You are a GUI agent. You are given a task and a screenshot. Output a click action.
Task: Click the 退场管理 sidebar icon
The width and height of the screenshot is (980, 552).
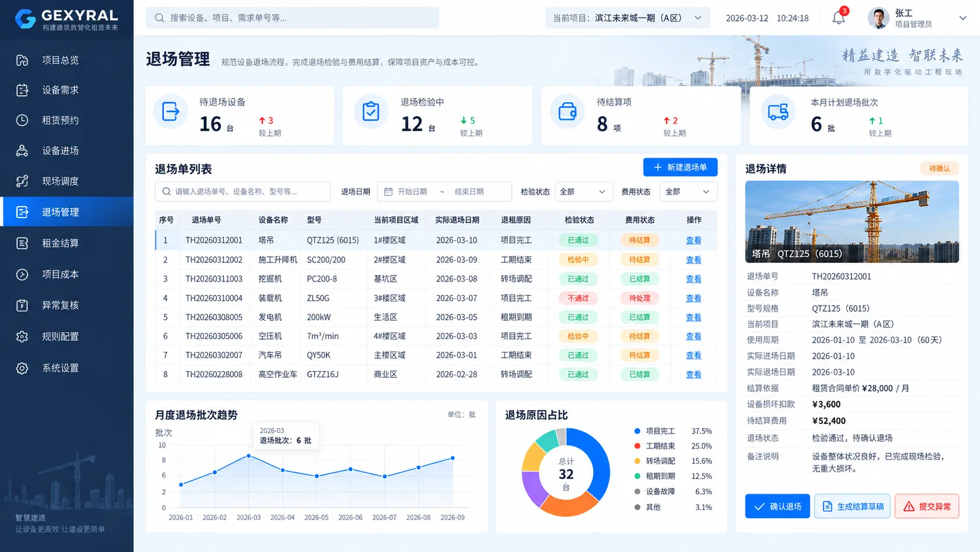(22, 212)
